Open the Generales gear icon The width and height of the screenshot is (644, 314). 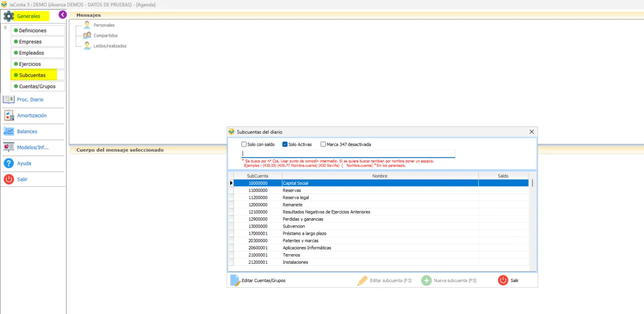(8, 16)
